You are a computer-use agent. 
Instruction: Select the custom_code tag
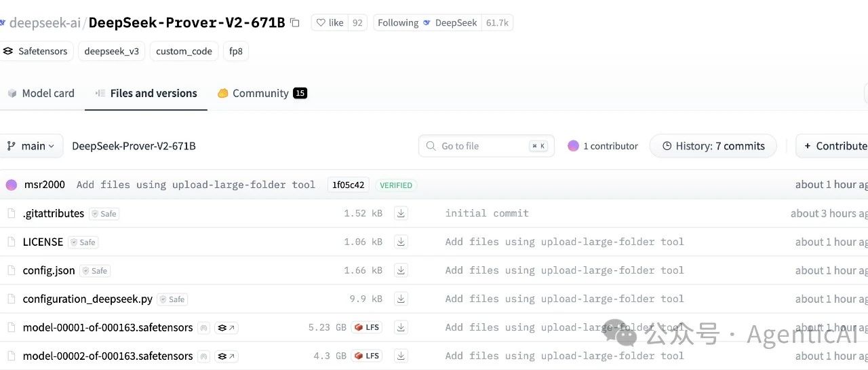(184, 51)
